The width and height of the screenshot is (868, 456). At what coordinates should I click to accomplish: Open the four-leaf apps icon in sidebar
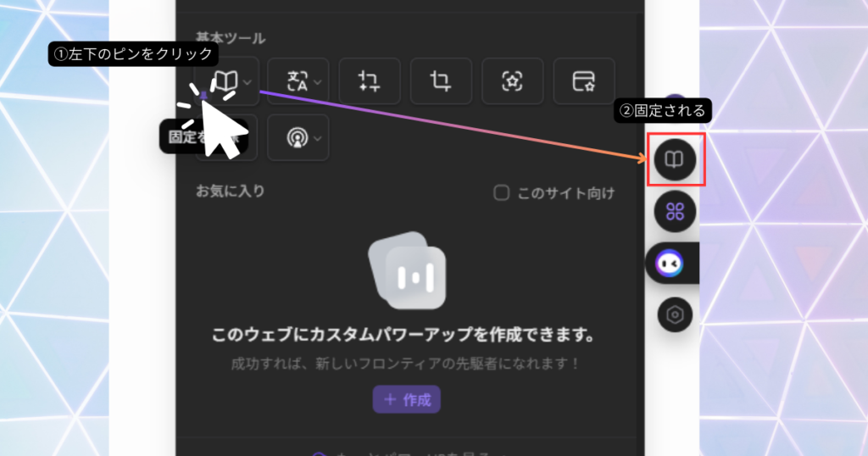point(675,211)
